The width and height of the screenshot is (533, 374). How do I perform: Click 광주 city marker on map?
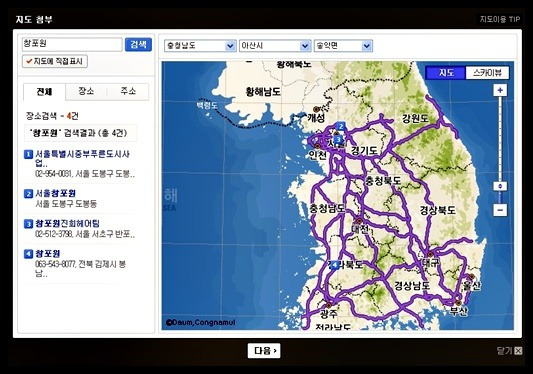(x=328, y=305)
